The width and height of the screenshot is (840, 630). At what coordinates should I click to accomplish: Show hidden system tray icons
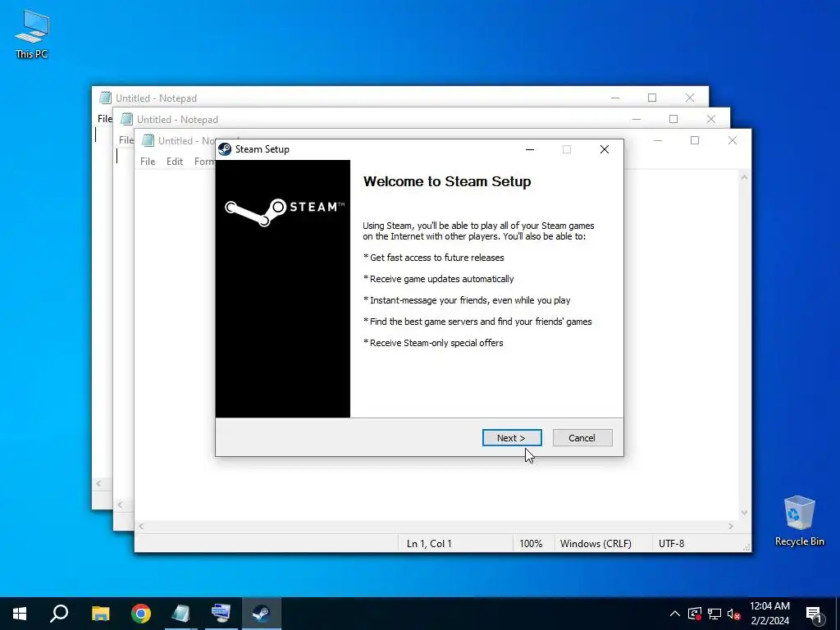tap(675, 614)
